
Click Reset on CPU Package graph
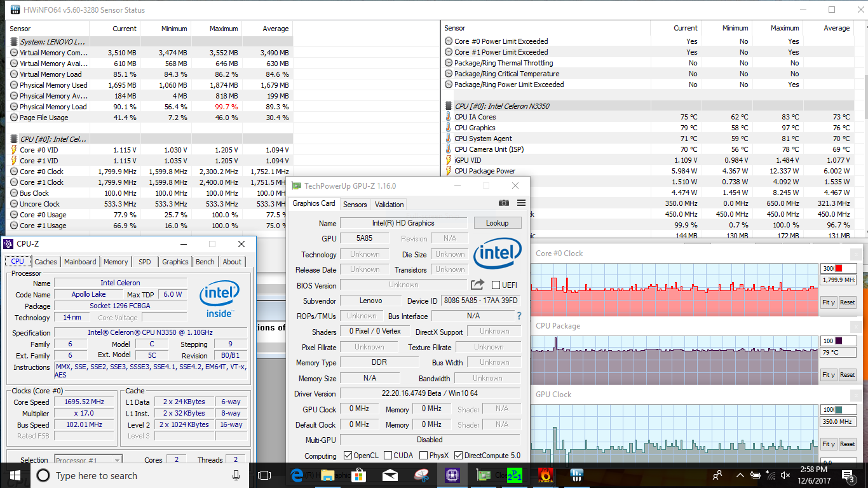(x=848, y=375)
